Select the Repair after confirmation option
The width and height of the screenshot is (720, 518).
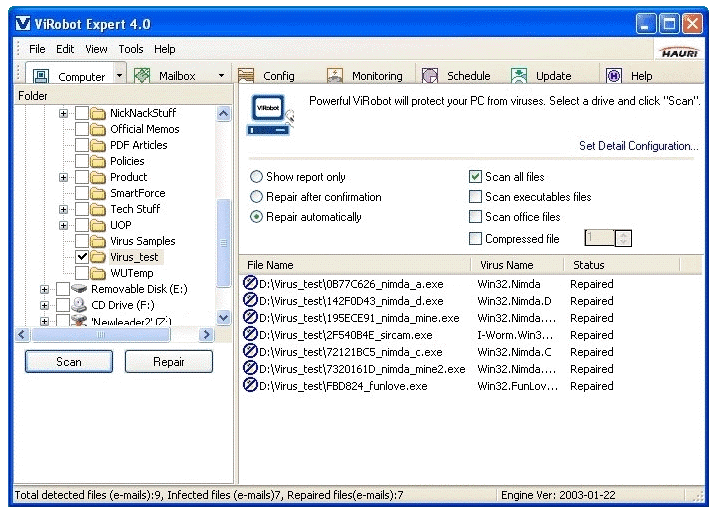257,197
